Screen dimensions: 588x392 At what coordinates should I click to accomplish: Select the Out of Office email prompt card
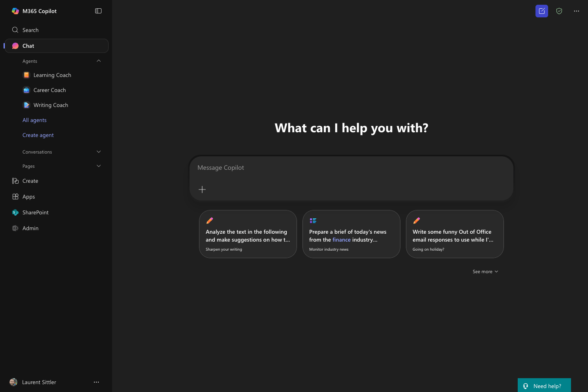tap(455, 234)
